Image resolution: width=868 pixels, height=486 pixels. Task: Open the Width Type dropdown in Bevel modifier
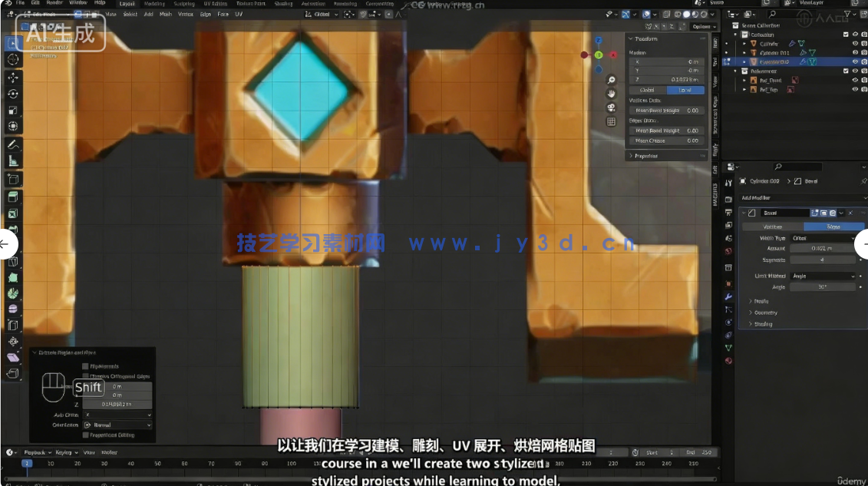pyautogui.click(x=823, y=238)
